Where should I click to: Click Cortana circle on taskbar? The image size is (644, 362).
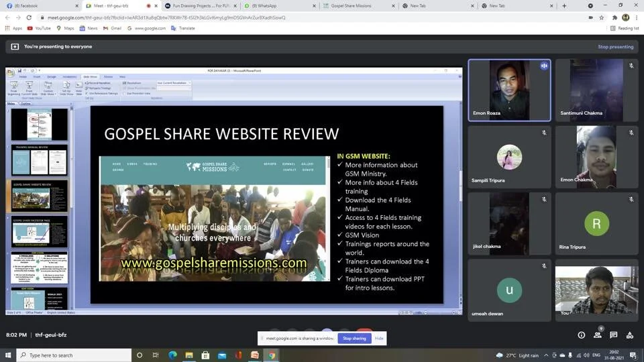pyautogui.click(x=140, y=355)
